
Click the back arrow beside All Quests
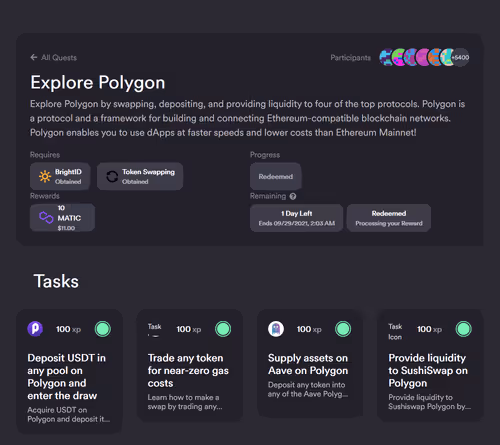tap(34, 57)
